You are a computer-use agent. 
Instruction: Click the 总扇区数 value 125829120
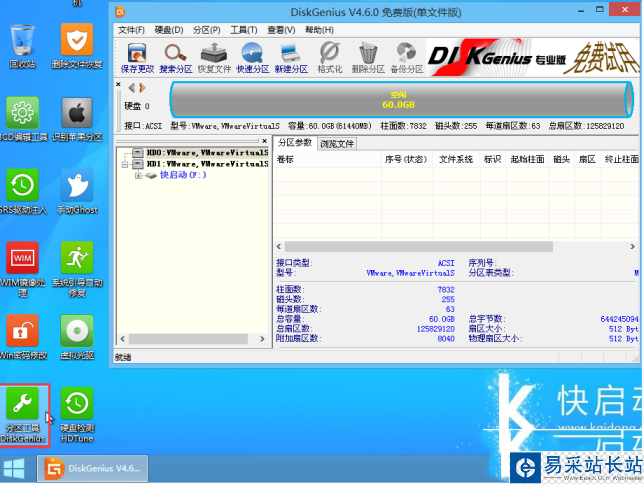coord(436,329)
